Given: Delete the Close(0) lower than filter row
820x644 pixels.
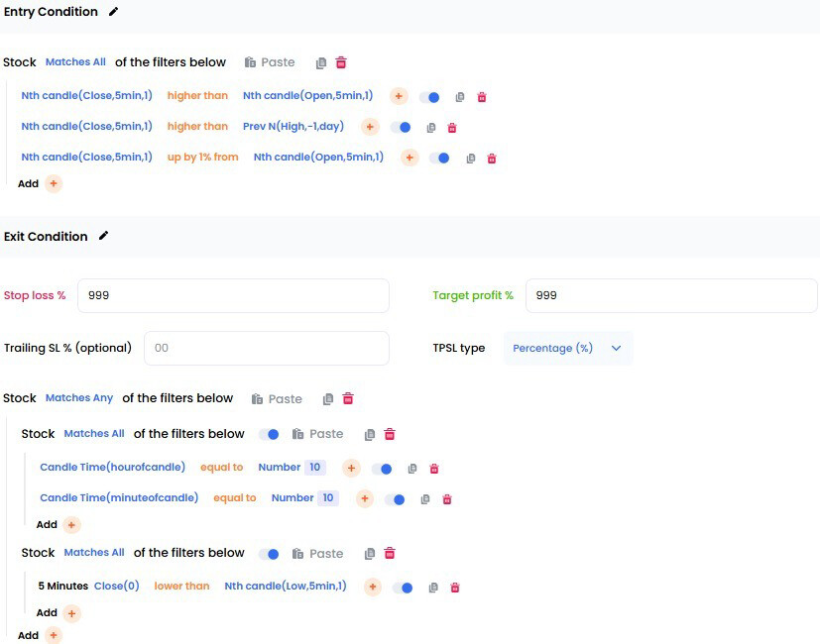Looking at the screenshot, I should (455, 588).
